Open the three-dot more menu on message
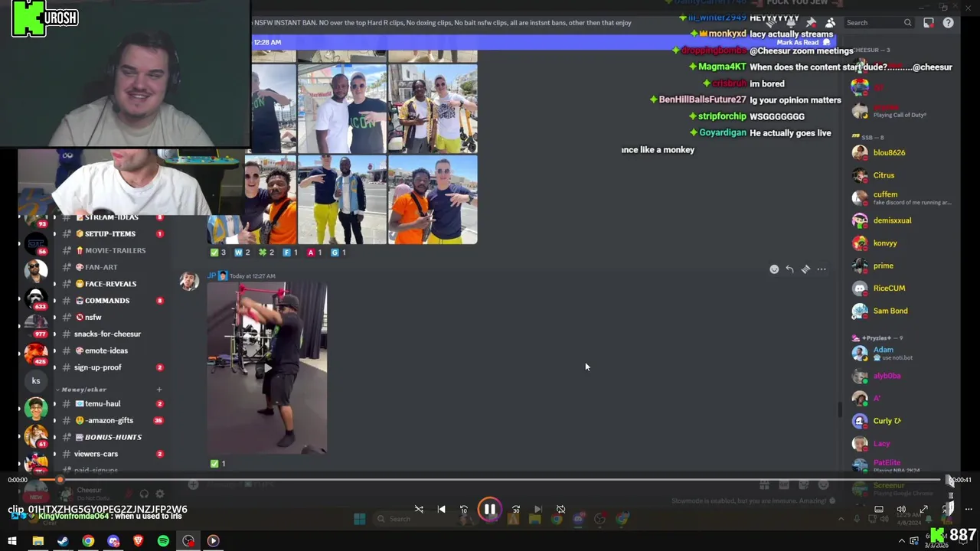Image resolution: width=980 pixels, height=551 pixels. 822,269
